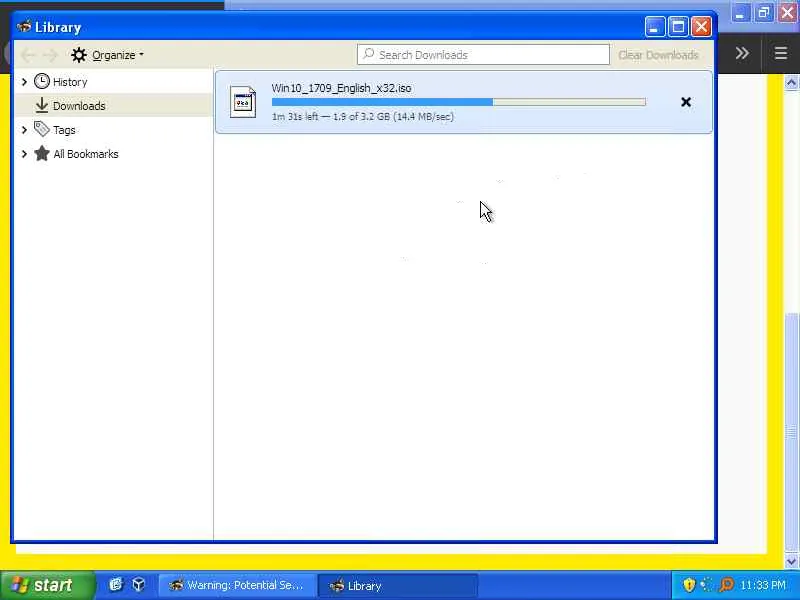Click the download progress bar
The height and width of the screenshot is (600, 800).
(459, 102)
